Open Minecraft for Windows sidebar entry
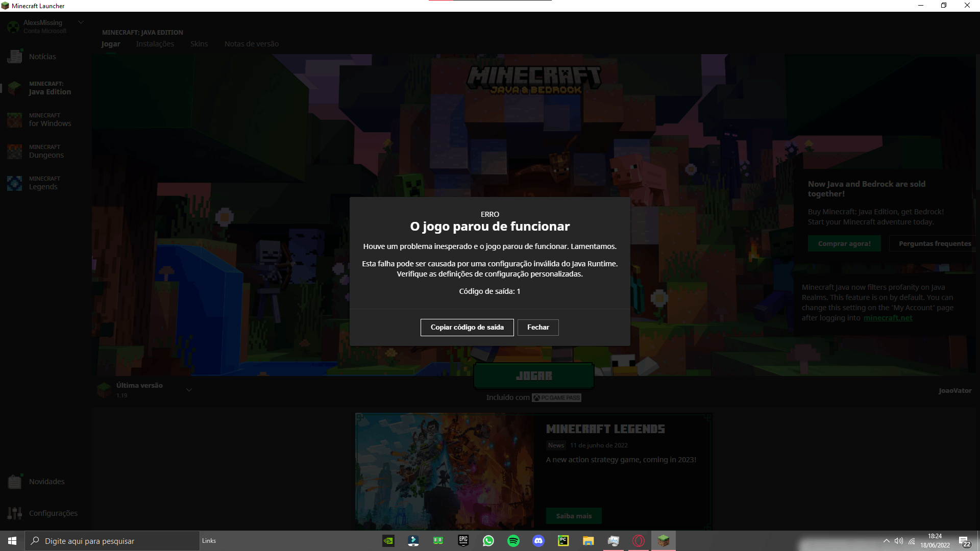Image resolution: width=980 pixels, height=551 pixels. tap(15, 120)
